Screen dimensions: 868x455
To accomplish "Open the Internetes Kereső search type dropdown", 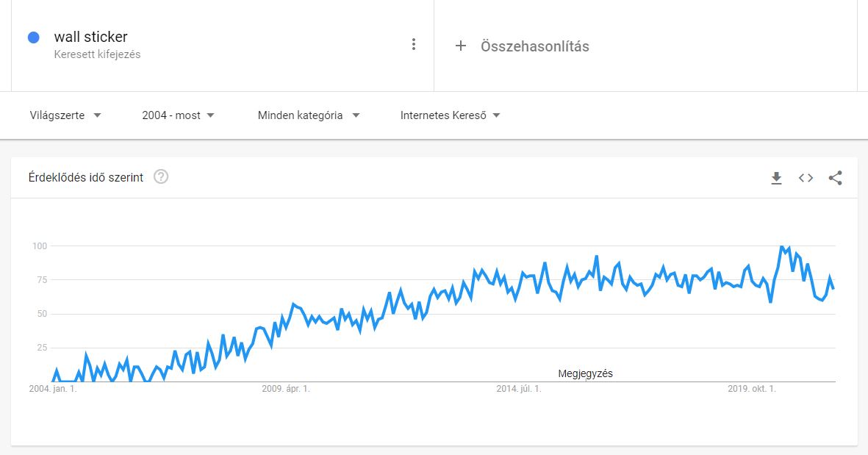I will coord(450,115).
